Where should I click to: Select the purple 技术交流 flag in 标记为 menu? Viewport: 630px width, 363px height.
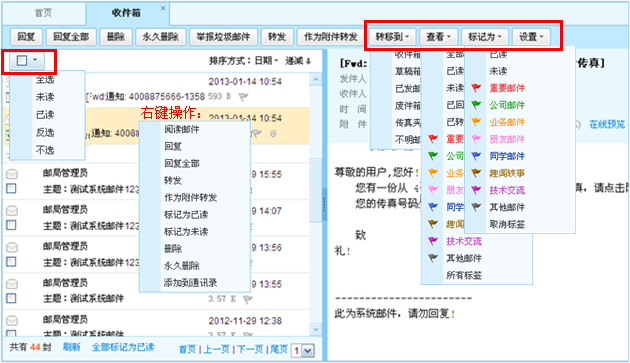(x=476, y=190)
